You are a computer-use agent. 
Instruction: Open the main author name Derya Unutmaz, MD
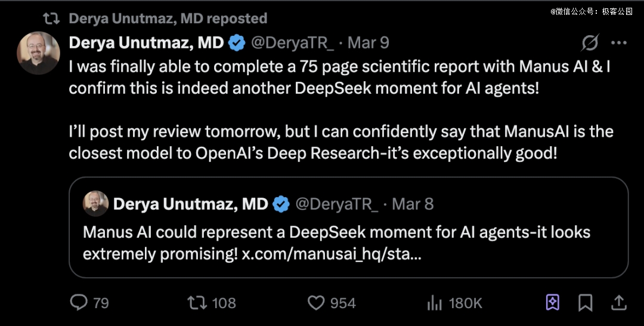146,42
